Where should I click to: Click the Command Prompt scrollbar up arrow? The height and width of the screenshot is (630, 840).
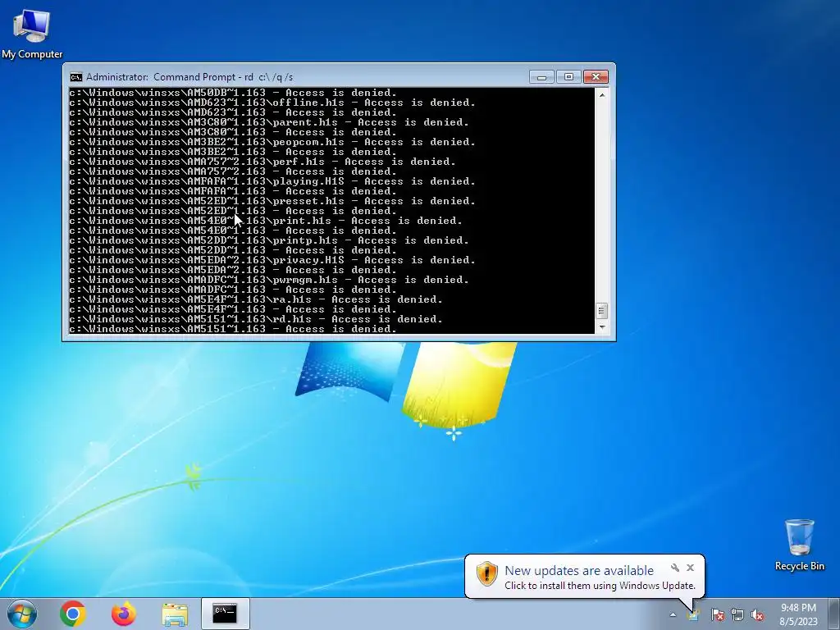click(x=601, y=95)
